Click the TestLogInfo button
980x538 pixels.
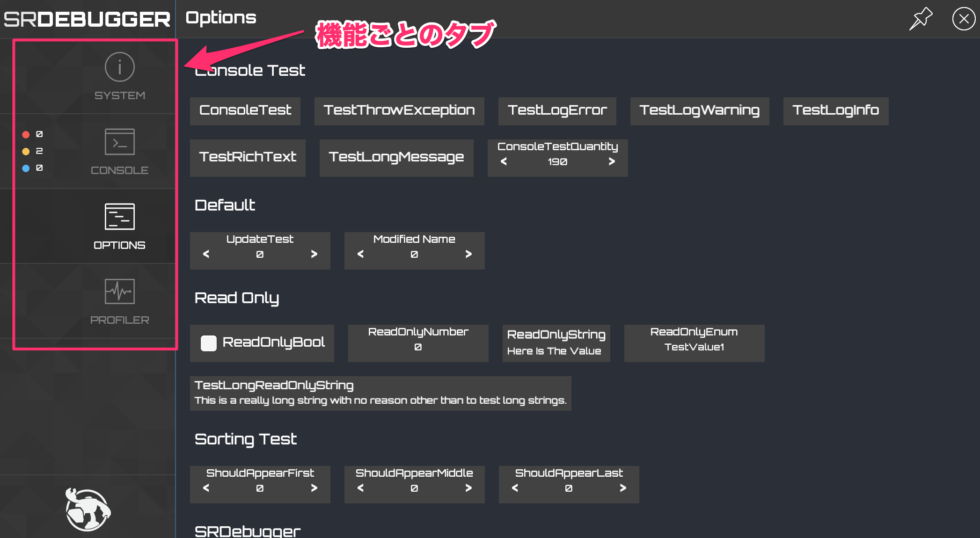click(836, 111)
